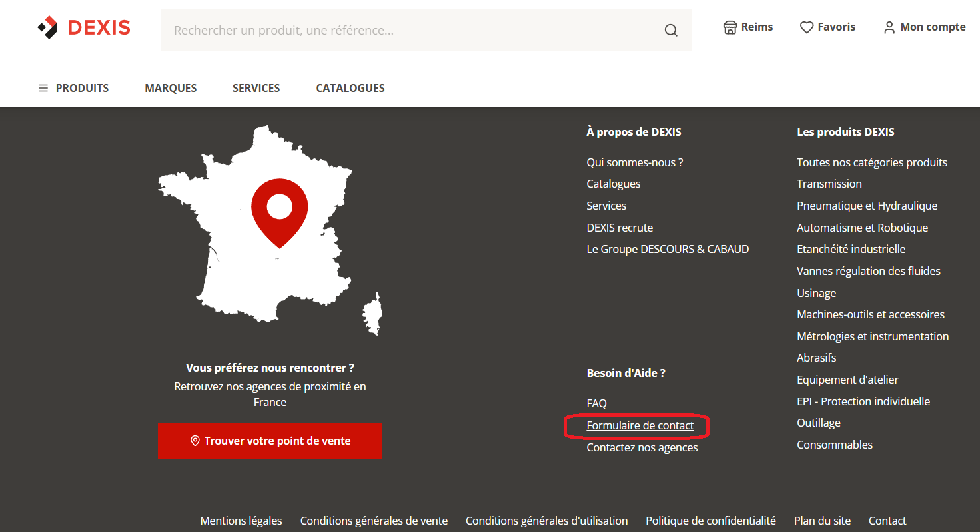The height and width of the screenshot is (532, 980).
Task: Click the À propos de DEXIS heading
Action: 634,132
